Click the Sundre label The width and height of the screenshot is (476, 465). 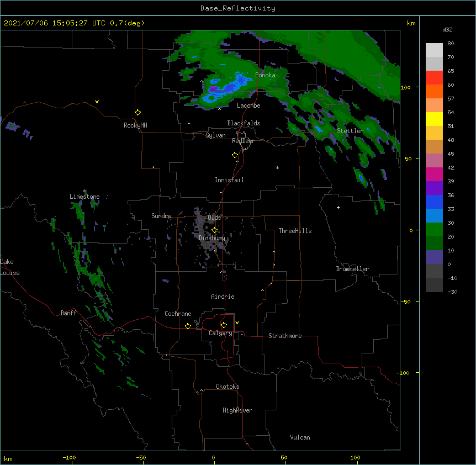click(x=161, y=216)
